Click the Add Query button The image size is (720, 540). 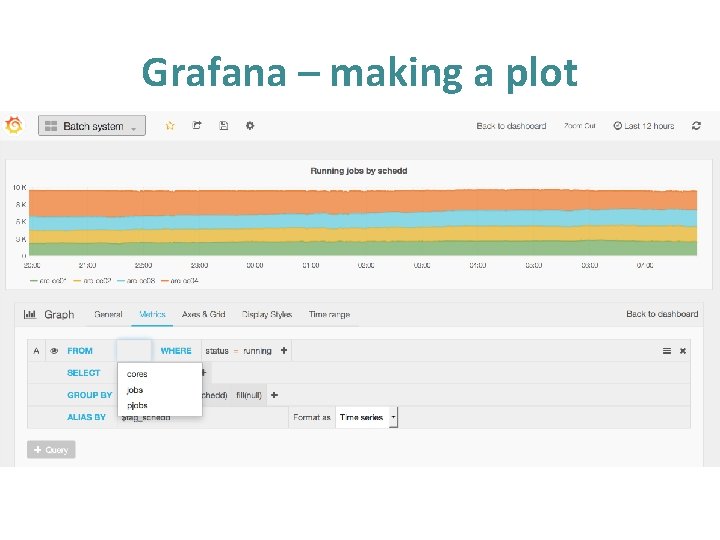(51, 450)
